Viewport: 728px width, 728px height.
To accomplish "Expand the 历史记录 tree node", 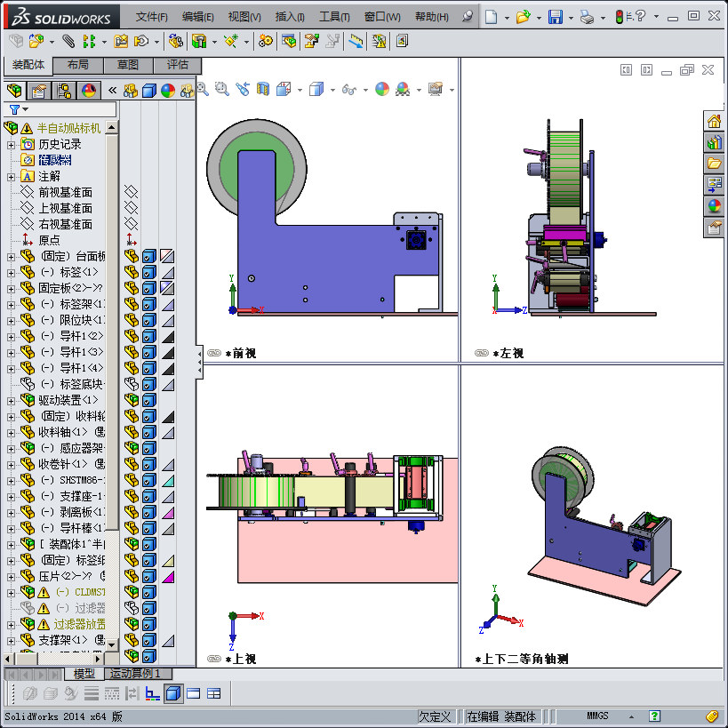I will (12, 145).
